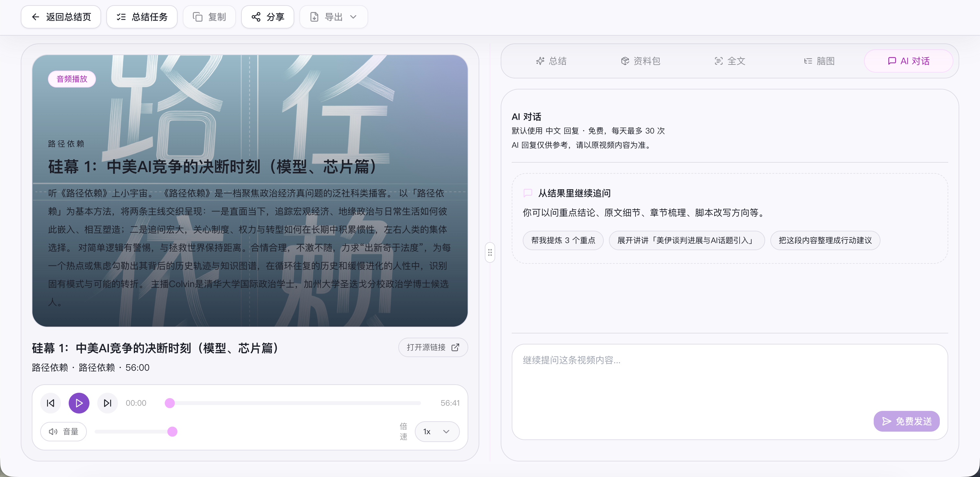Skip to previous track
Screen dimensions: 980x477
tap(51, 403)
